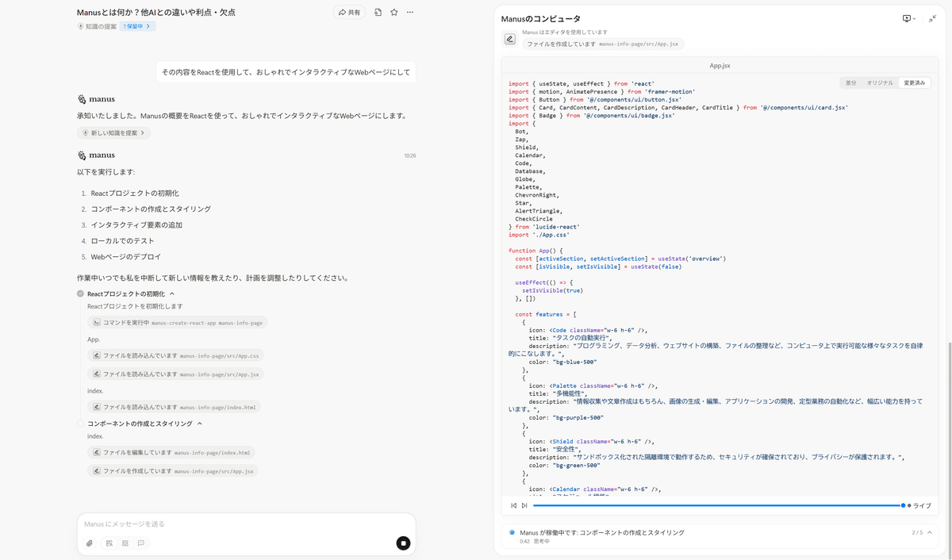Click the ライブ live indicator
The image size is (952, 560).
pos(919,505)
